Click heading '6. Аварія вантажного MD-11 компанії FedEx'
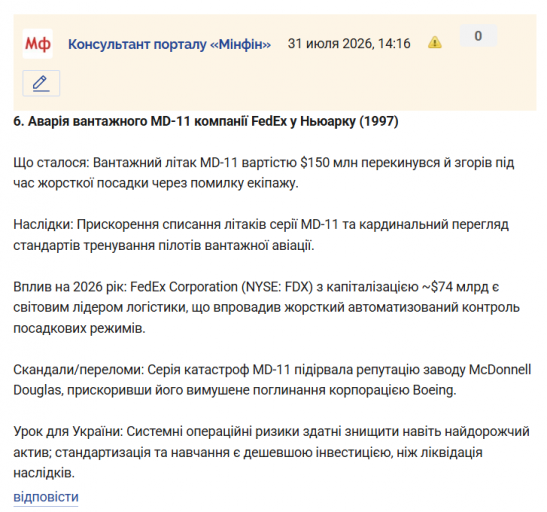Image resolution: width=547 pixels, height=512 pixels. [x=206, y=121]
